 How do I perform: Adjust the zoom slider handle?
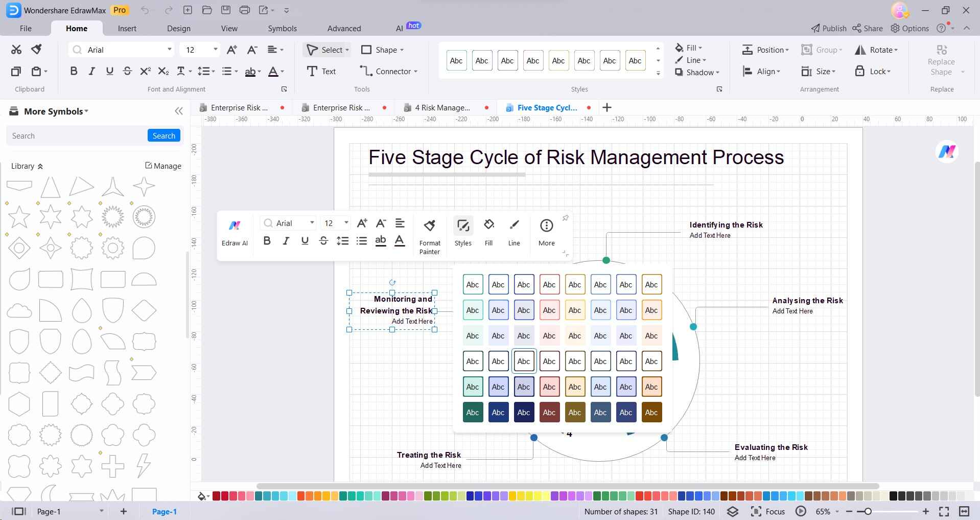click(x=867, y=511)
